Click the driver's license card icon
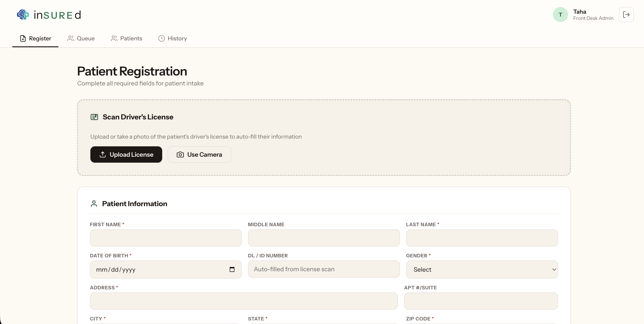The image size is (644, 324). [x=94, y=117]
